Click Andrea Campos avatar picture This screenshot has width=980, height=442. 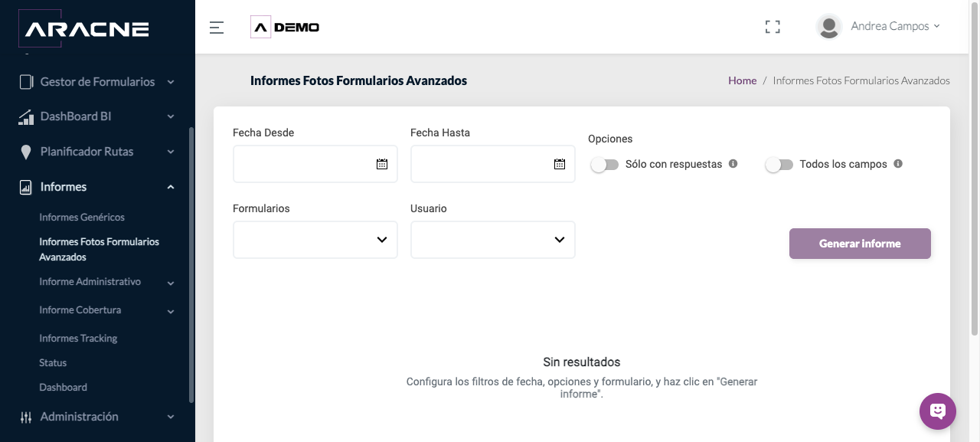point(828,27)
